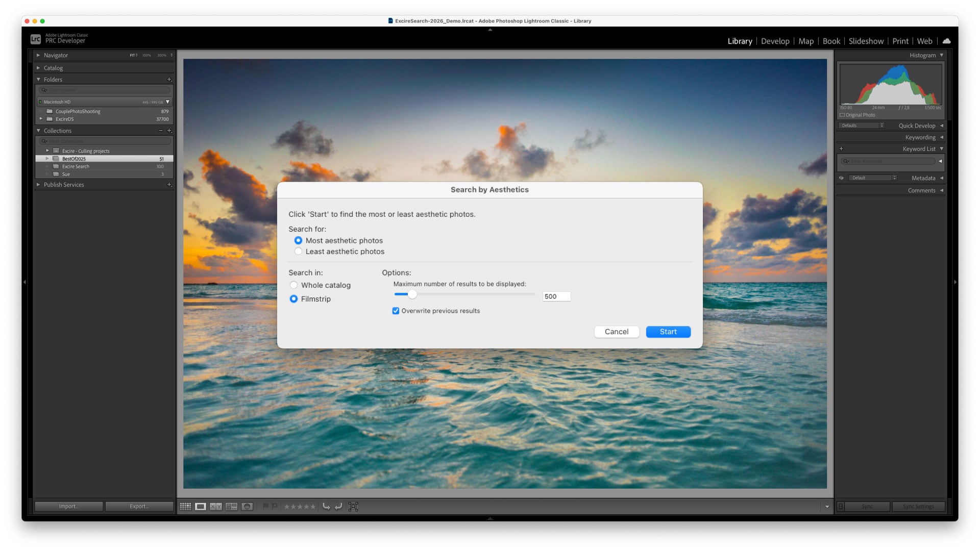Click the Start button
This screenshot has height=551, width=980.
click(668, 332)
